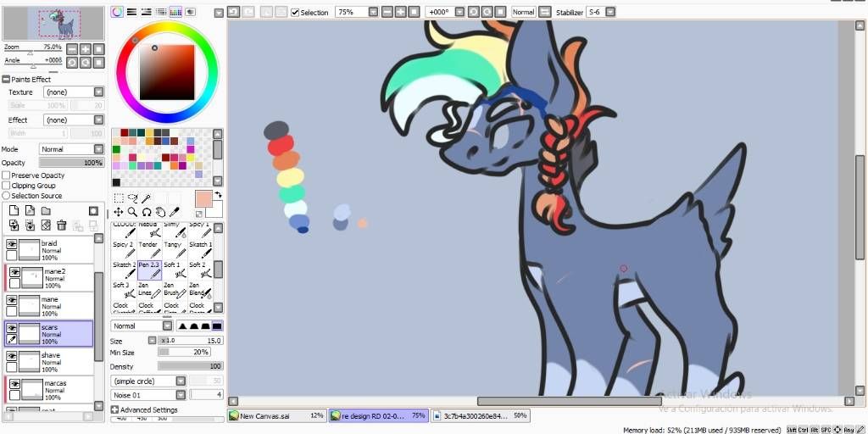The height and width of the screenshot is (434, 868).
Task: Enable the Selection Source option
Action: point(6,196)
